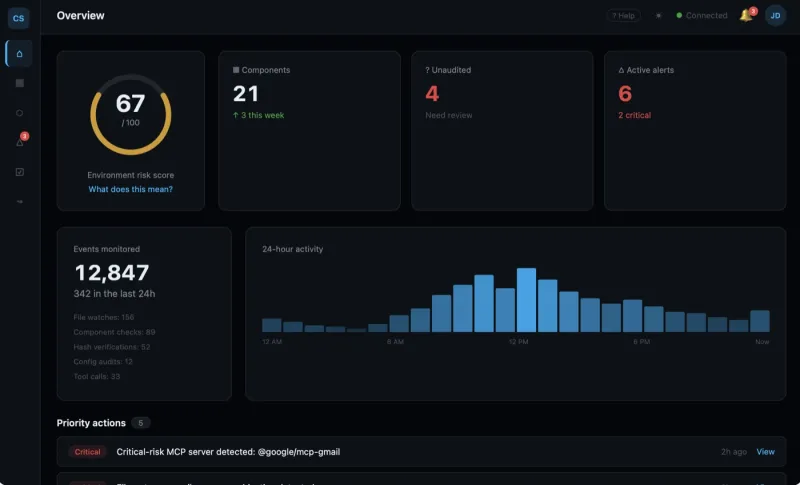The height and width of the screenshot is (485, 800).
Task: Click the Components count 21
Action: 246,94
